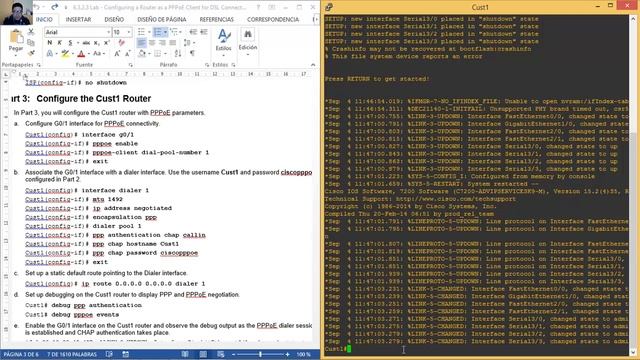640x360 pixels.
Task: Open font name Arial dropdown
Action: point(108,32)
